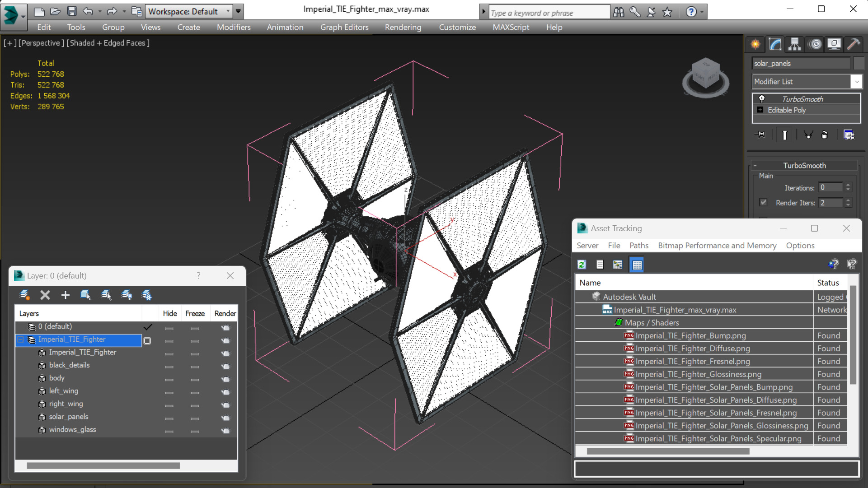Add selected objects to layer with plus icon
The image size is (868, 488).
pos(66,295)
